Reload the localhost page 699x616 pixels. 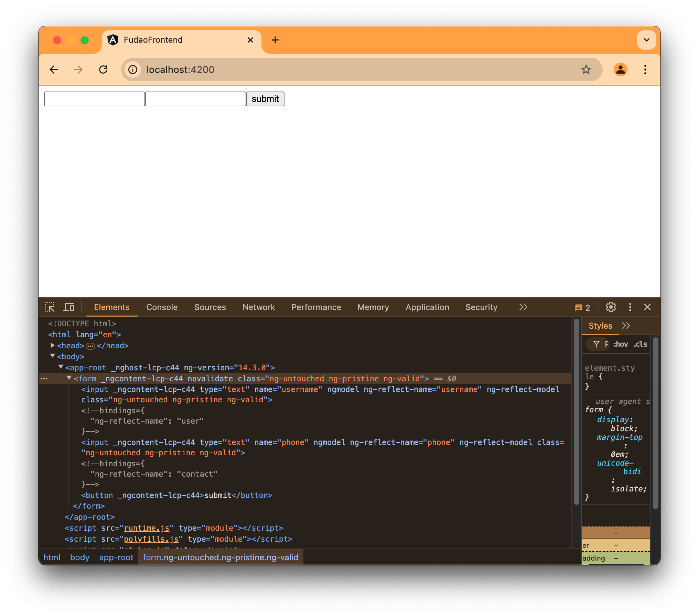click(x=104, y=70)
